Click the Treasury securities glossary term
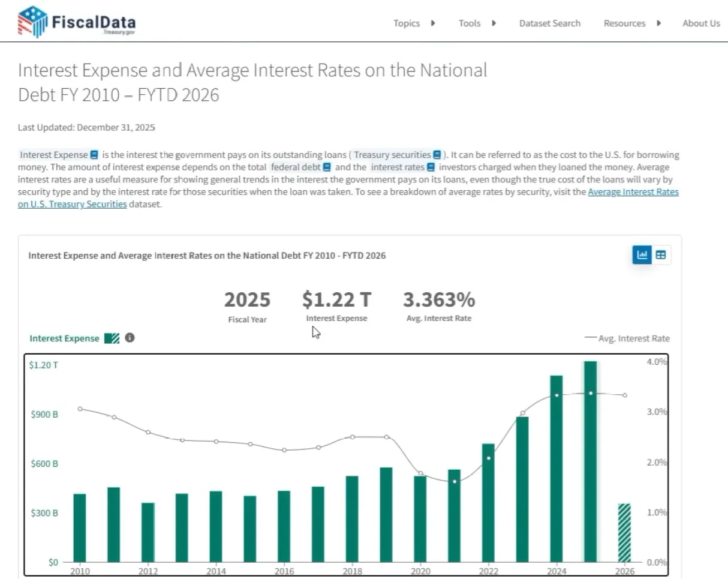728x579 pixels. [392, 155]
